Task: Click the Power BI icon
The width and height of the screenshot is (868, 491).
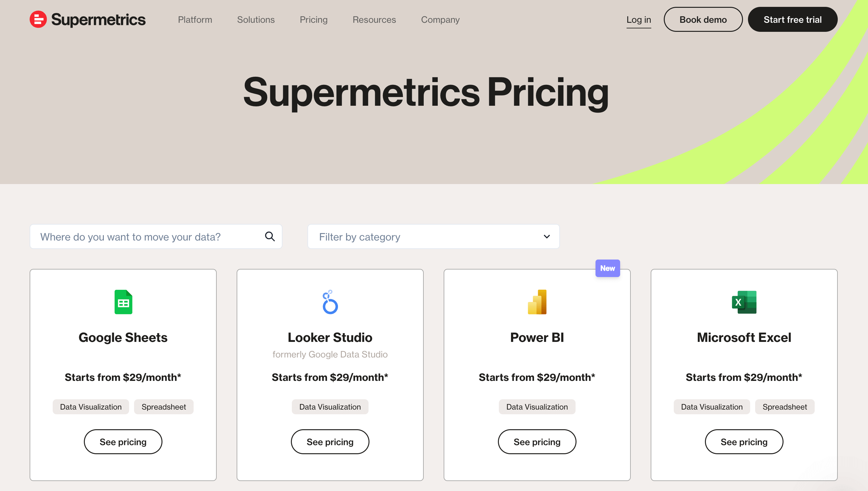Action: point(537,302)
